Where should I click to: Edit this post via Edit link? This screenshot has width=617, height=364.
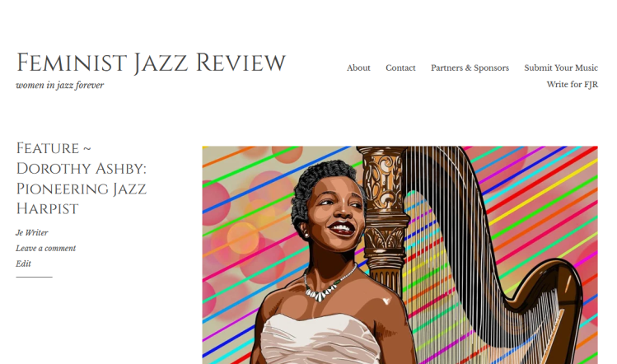click(23, 264)
